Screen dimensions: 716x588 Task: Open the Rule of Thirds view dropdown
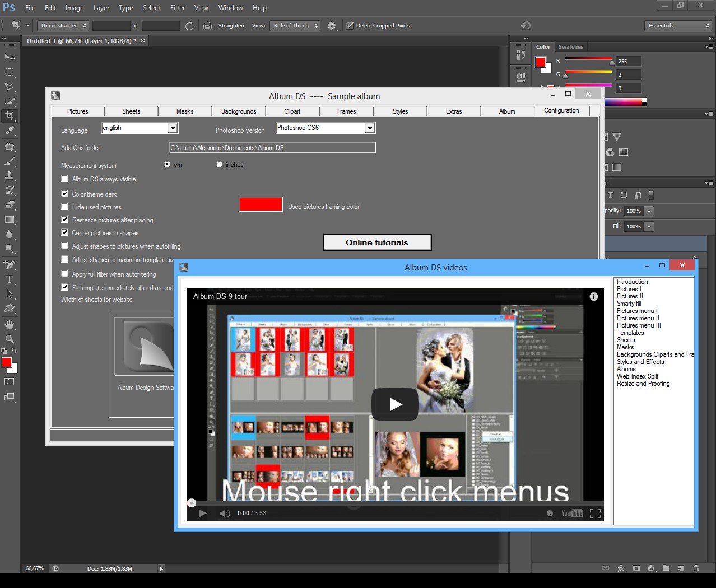295,26
